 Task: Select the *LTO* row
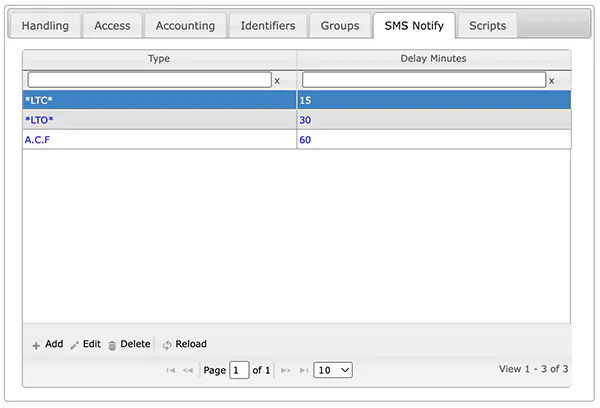tap(297, 120)
